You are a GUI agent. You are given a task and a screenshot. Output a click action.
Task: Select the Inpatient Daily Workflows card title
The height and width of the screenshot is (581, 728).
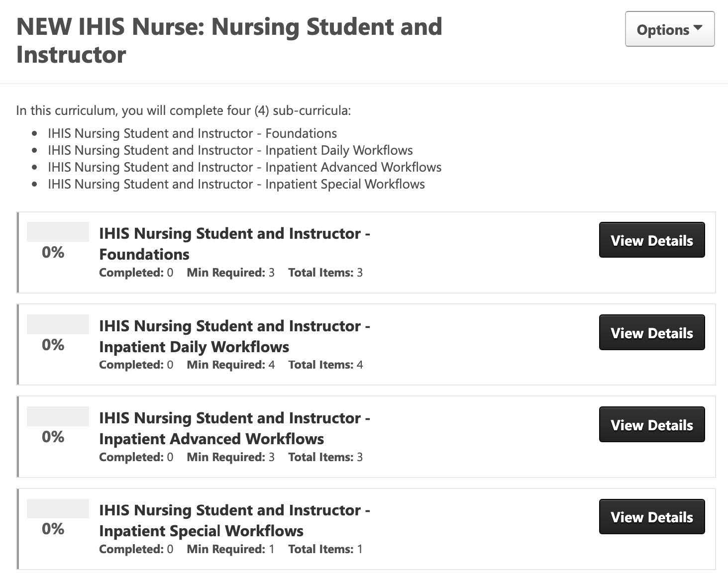coord(234,336)
